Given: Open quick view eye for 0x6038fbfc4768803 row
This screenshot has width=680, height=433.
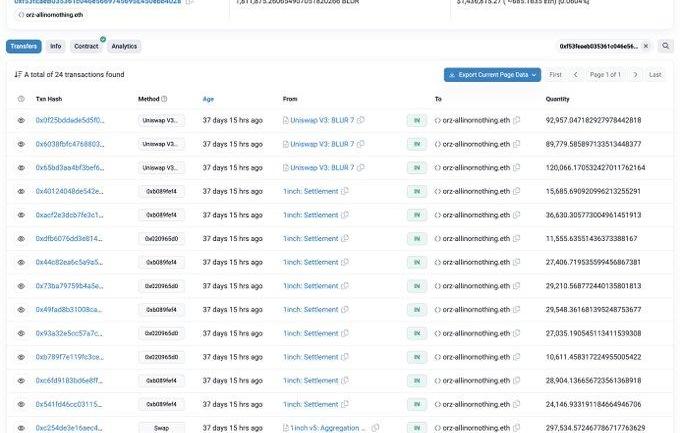Looking at the screenshot, I should pos(21,144).
